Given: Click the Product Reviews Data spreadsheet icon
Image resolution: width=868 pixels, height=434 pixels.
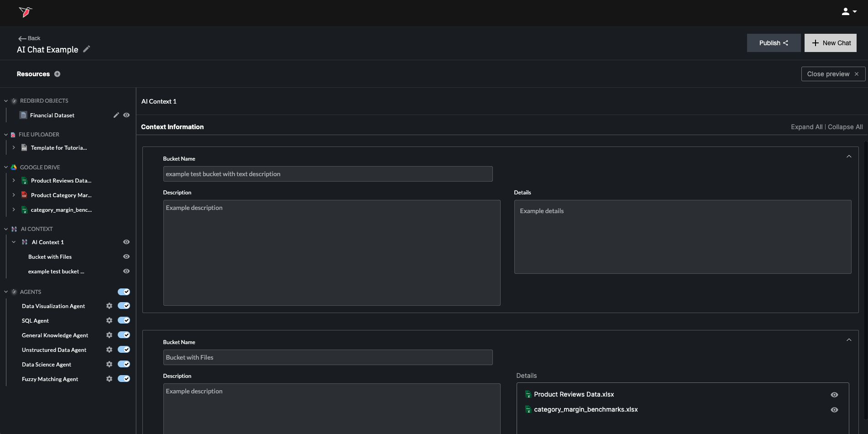Looking at the screenshot, I should (24, 181).
